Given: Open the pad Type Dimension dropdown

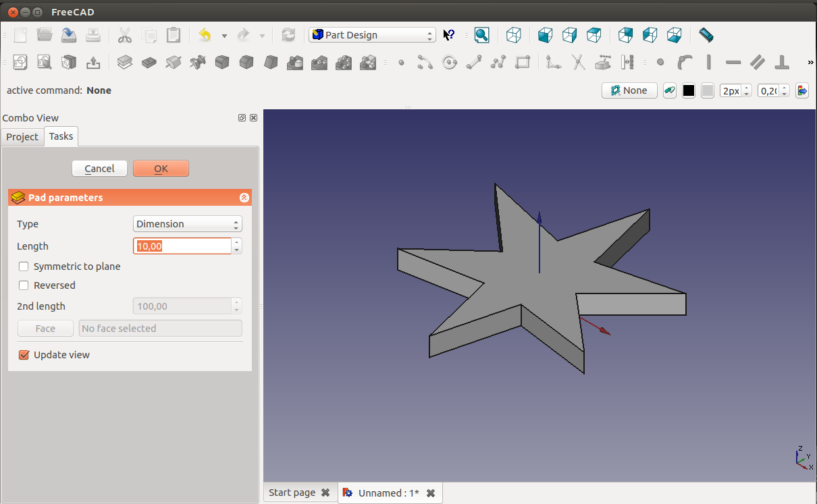Looking at the screenshot, I should 187,224.
